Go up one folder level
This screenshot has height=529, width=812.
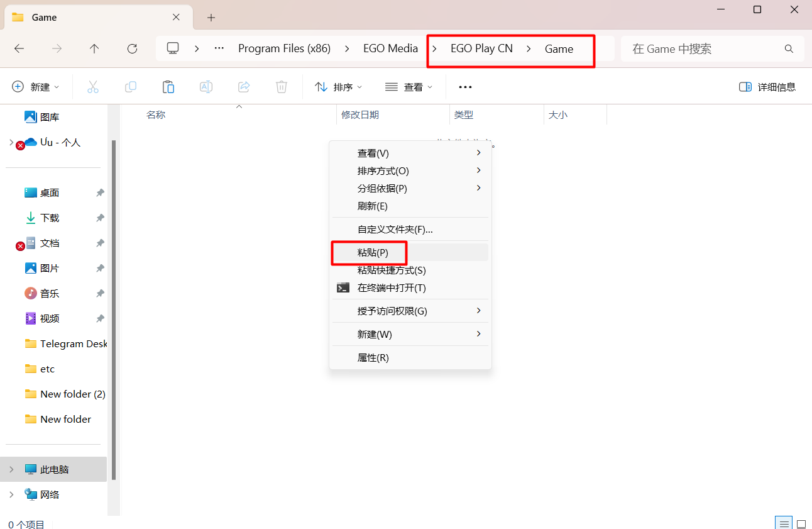(x=94, y=48)
